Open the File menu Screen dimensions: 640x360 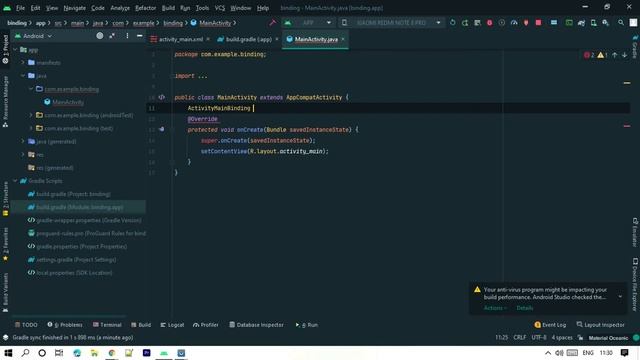coord(20,8)
